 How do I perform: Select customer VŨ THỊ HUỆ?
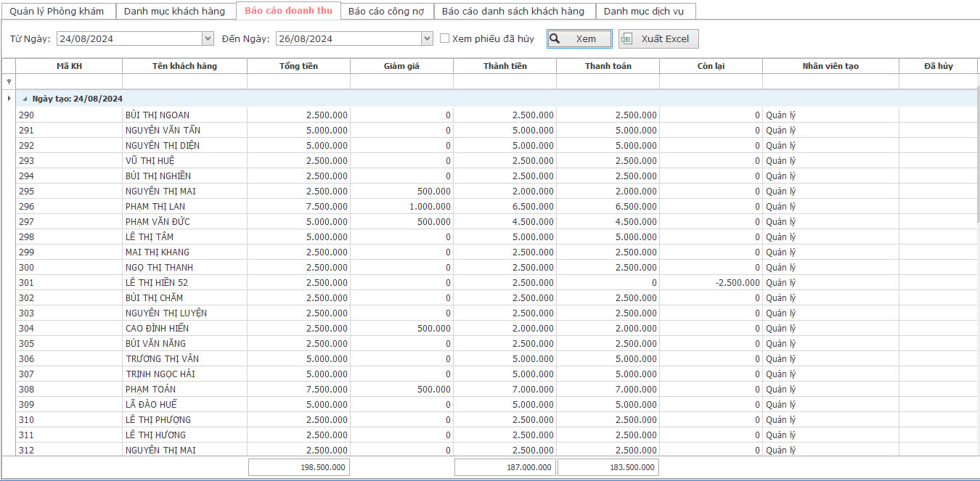[x=150, y=160]
